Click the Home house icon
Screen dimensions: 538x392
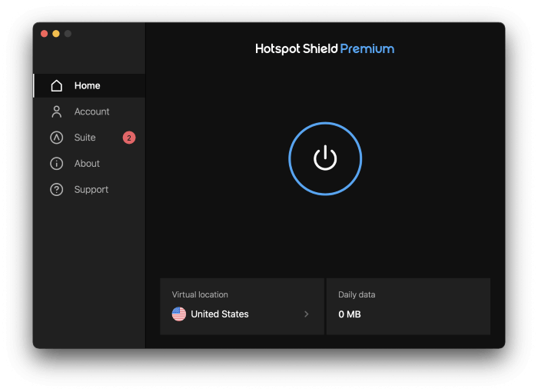[x=57, y=85]
